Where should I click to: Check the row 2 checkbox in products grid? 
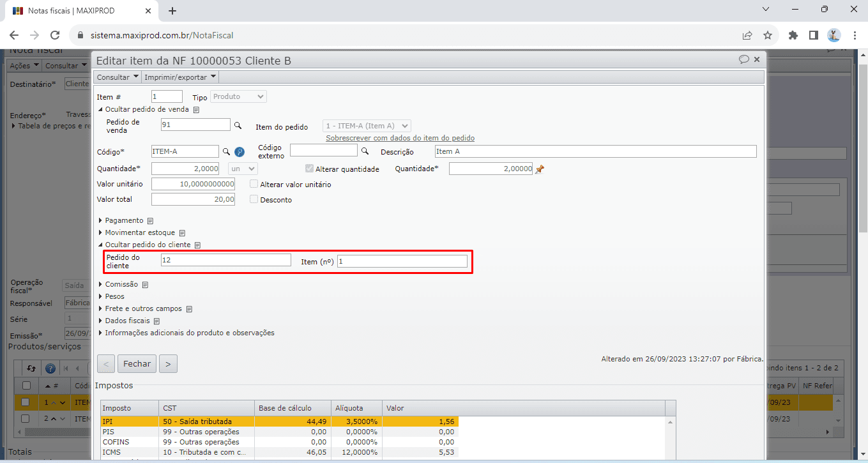click(25, 418)
